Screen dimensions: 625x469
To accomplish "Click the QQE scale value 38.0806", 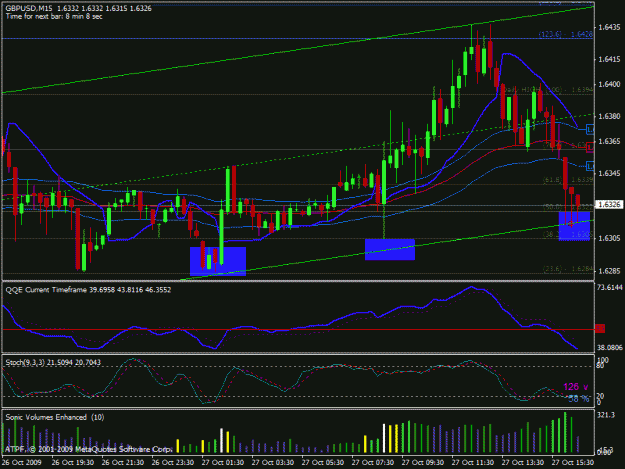I will point(610,347).
